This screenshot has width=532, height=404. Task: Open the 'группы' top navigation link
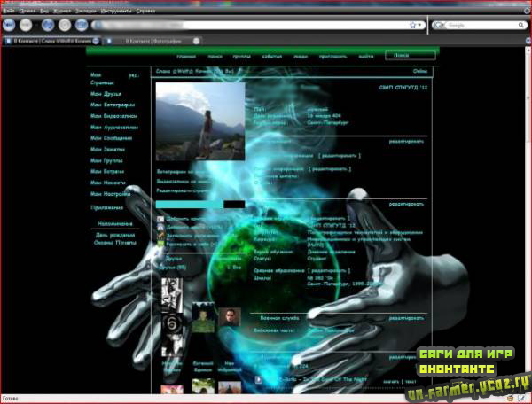click(x=241, y=57)
